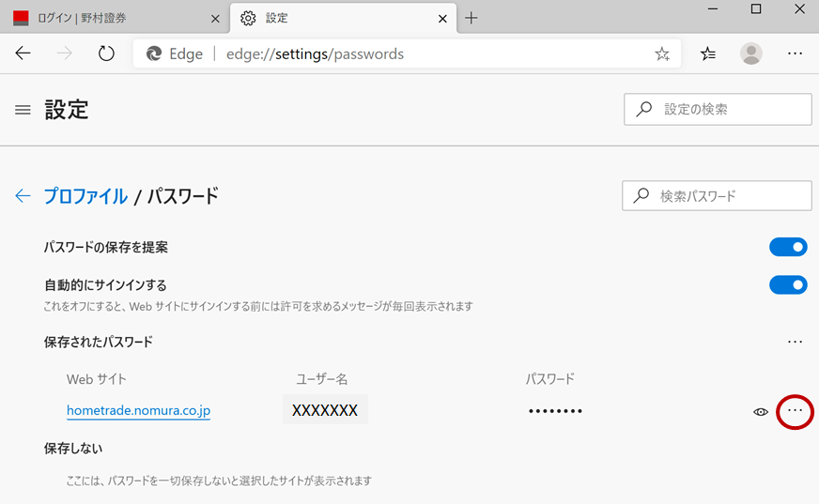Click the magnifier icon in 設定の検索
Viewport: 819px width, 504px height.
[644, 109]
